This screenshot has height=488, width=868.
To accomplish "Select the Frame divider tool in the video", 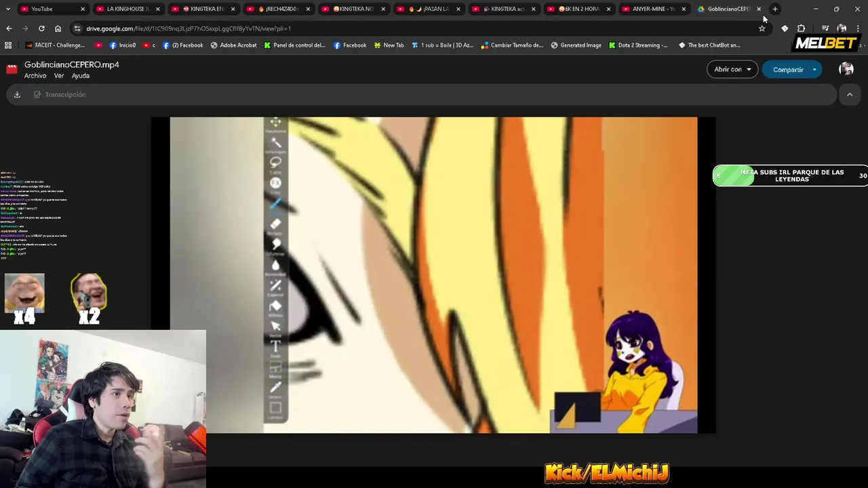I will pyautogui.click(x=275, y=368).
